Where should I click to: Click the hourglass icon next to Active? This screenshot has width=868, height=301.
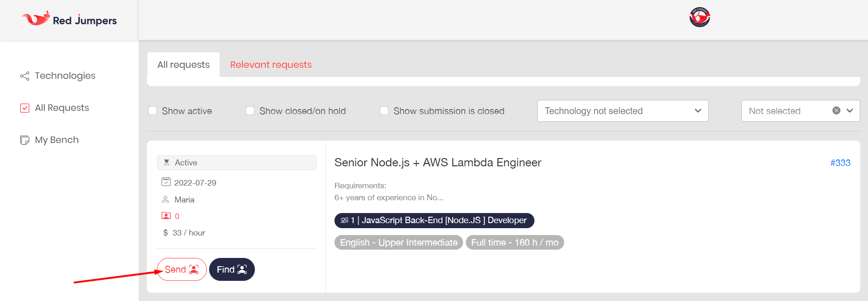click(x=167, y=163)
